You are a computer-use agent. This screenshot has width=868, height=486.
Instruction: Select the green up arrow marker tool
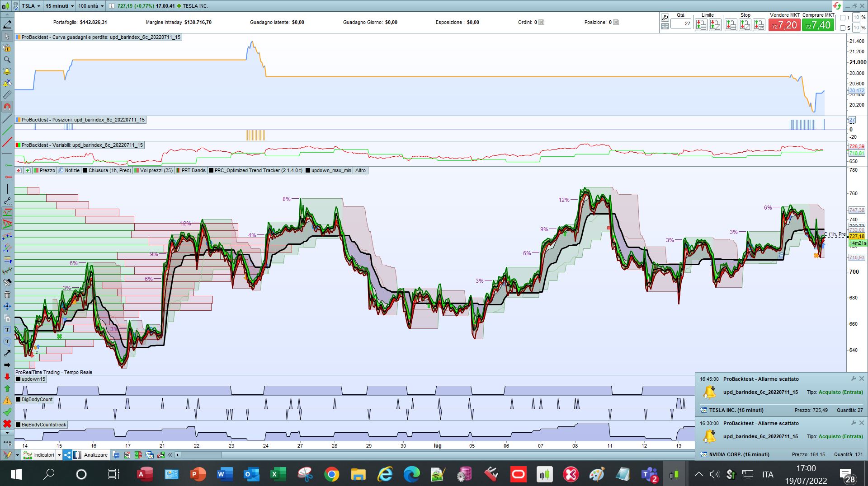pos(7,388)
